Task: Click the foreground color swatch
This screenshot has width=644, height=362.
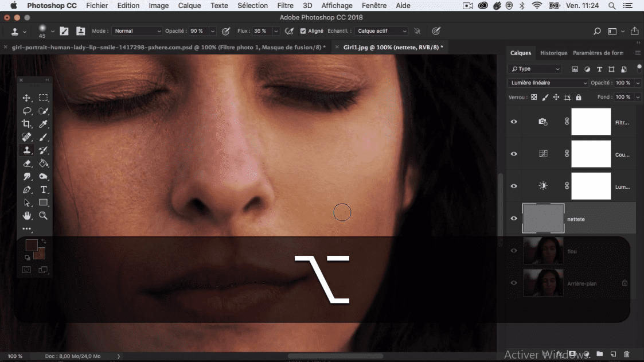Action: click(31, 246)
